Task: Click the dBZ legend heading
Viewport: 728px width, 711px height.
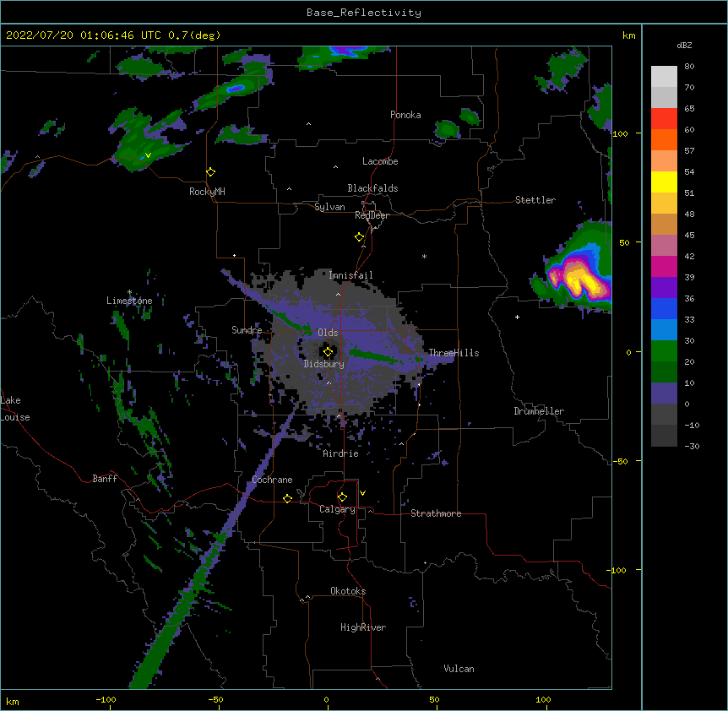Action: [684, 45]
